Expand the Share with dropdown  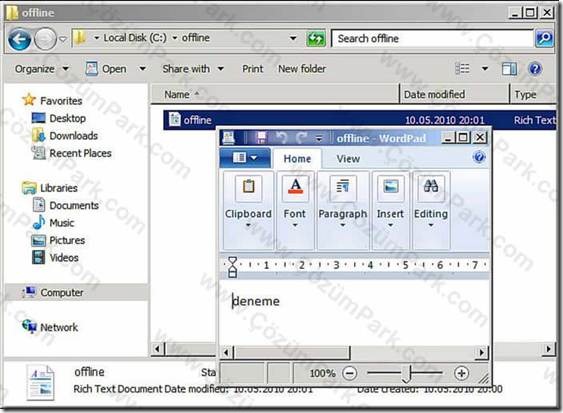(x=193, y=69)
